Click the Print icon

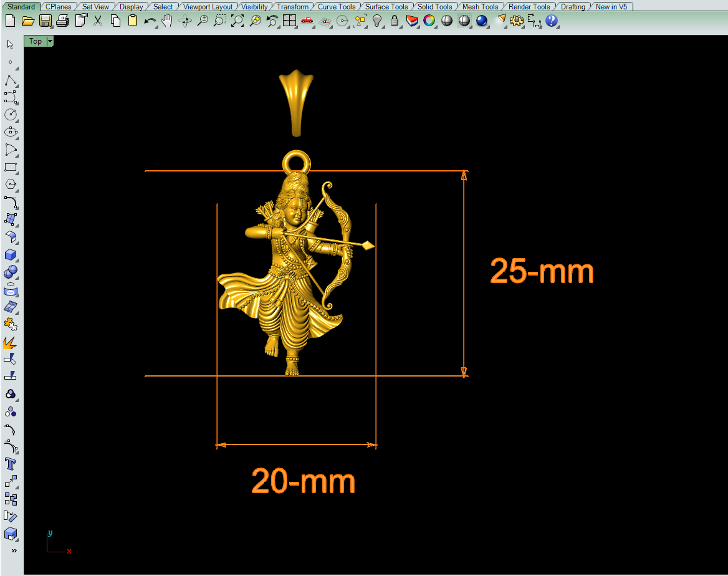click(x=62, y=21)
